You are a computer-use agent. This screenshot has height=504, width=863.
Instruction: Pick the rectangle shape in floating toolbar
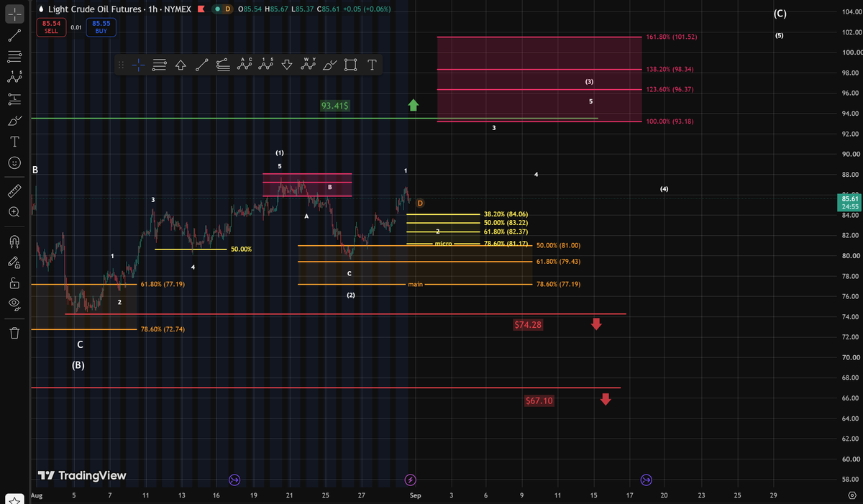[x=351, y=65]
